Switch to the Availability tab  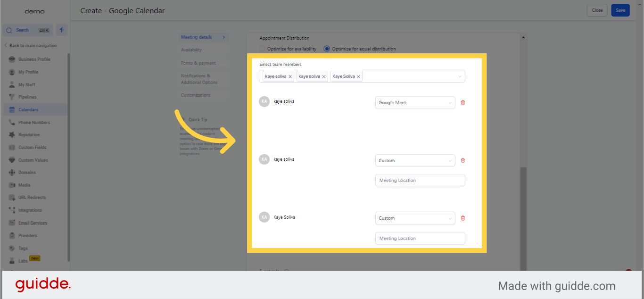tap(191, 50)
